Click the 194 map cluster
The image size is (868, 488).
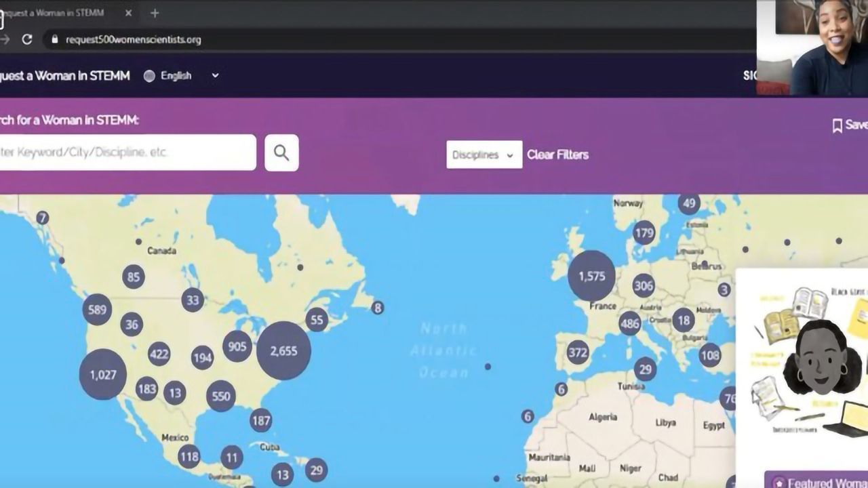click(x=202, y=357)
